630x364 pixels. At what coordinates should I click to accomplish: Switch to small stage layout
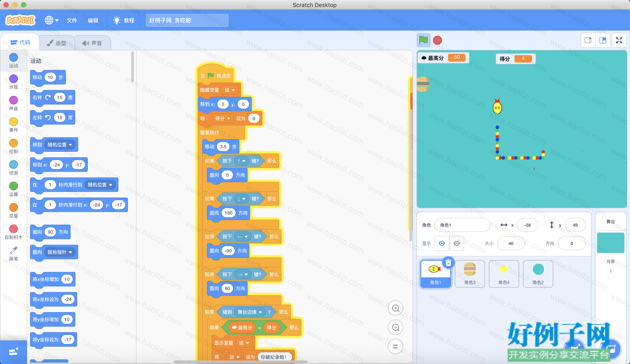point(588,40)
